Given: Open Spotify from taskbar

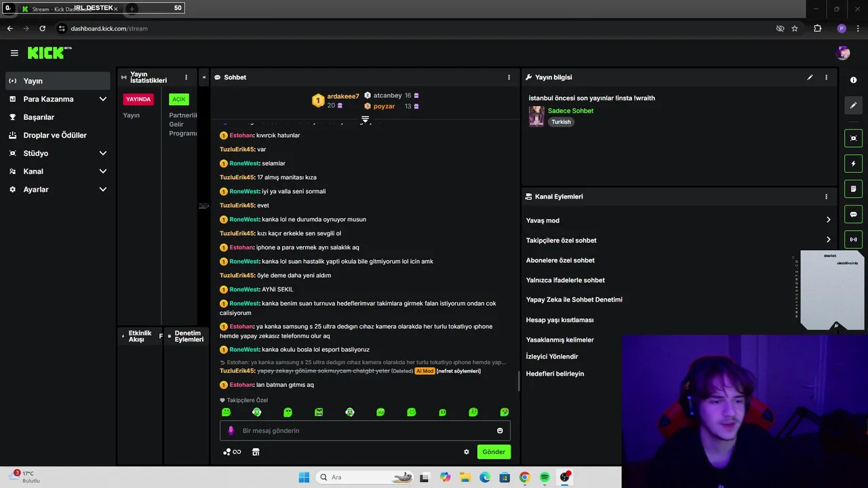Looking at the screenshot, I should tap(545, 477).
